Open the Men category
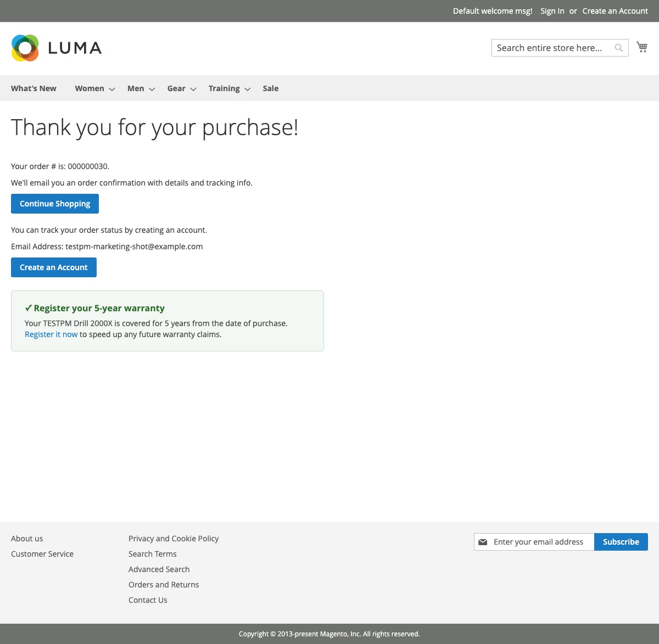Screen dimensions: 659x644 click(x=136, y=88)
